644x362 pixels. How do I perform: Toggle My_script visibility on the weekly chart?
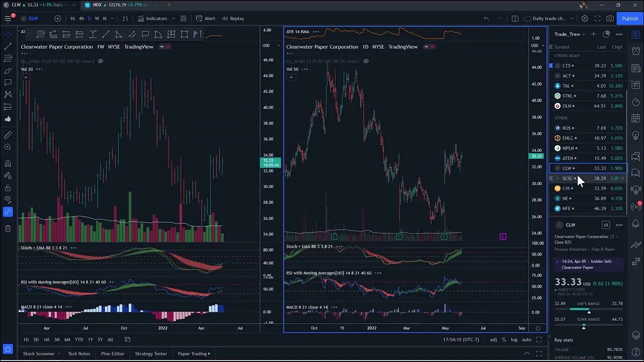[100, 61]
